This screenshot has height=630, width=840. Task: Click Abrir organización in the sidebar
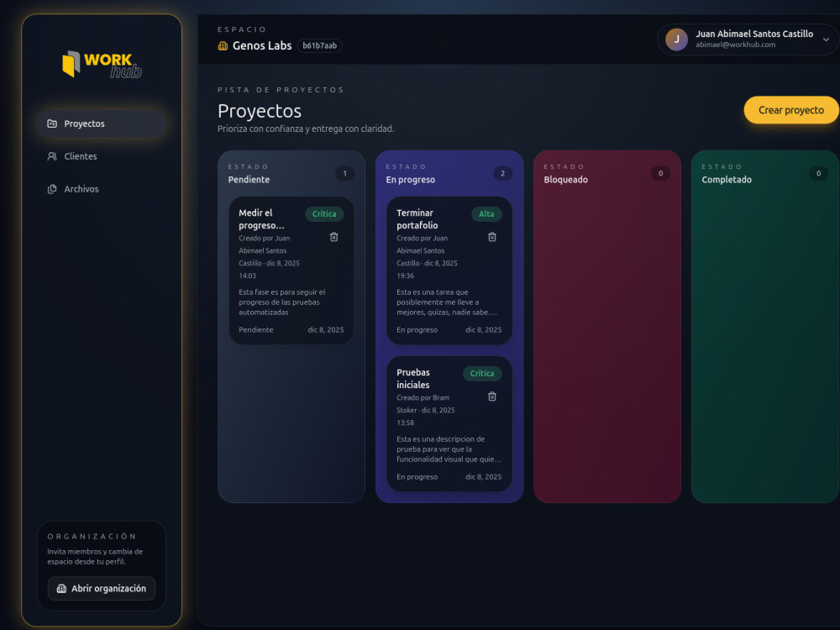tap(102, 589)
